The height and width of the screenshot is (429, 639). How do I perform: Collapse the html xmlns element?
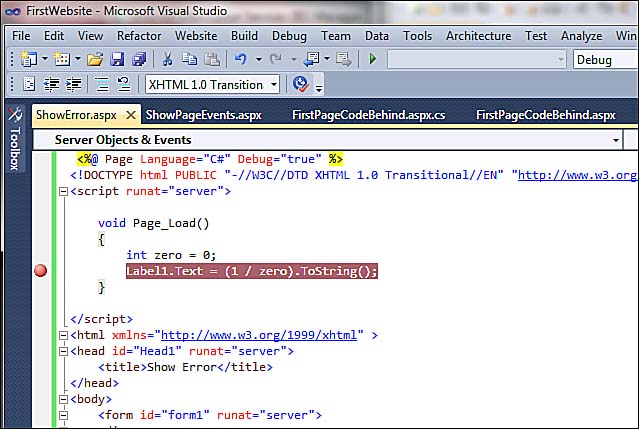(x=63, y=335)
